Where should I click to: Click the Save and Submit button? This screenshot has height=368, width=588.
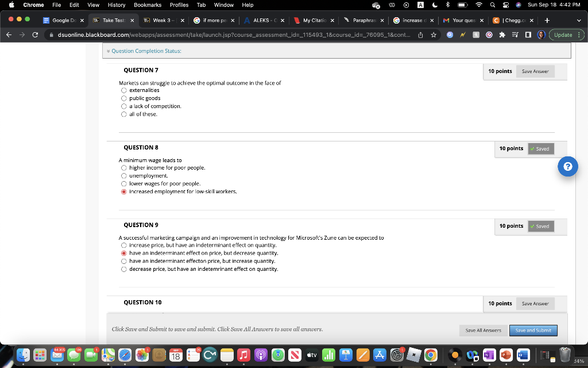[x=533, y=331]
